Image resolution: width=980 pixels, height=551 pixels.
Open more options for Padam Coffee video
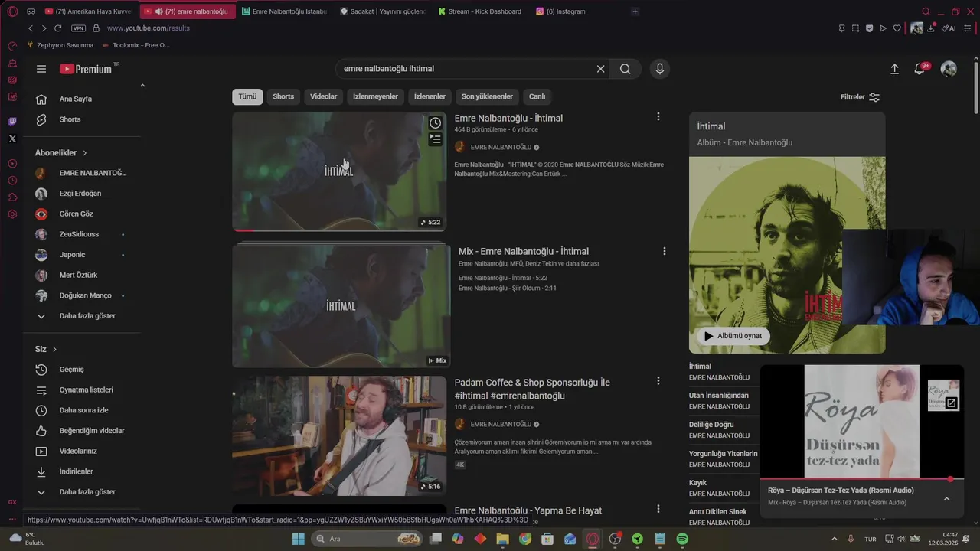[x=658, y=381]
